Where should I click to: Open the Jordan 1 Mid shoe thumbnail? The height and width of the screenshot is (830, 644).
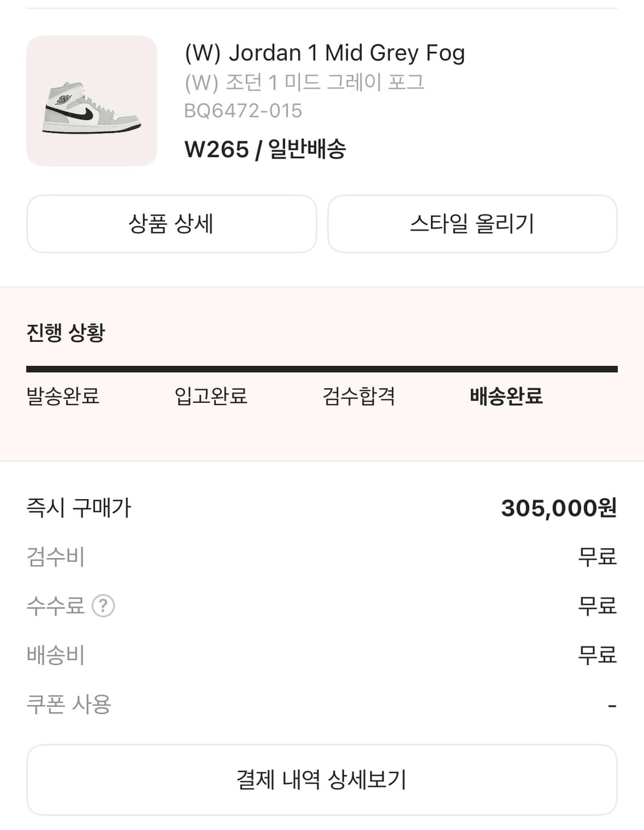(92, 101)
